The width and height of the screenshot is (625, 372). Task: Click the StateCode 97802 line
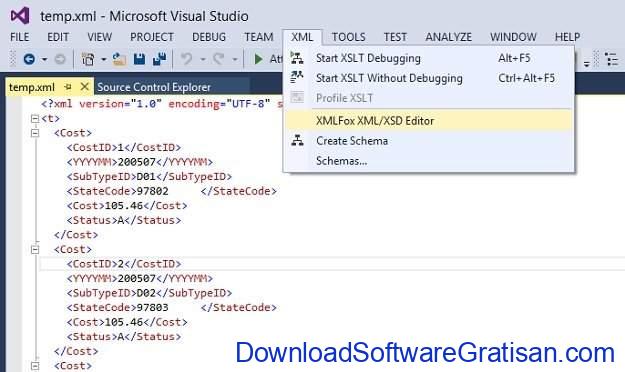(172, 191)
